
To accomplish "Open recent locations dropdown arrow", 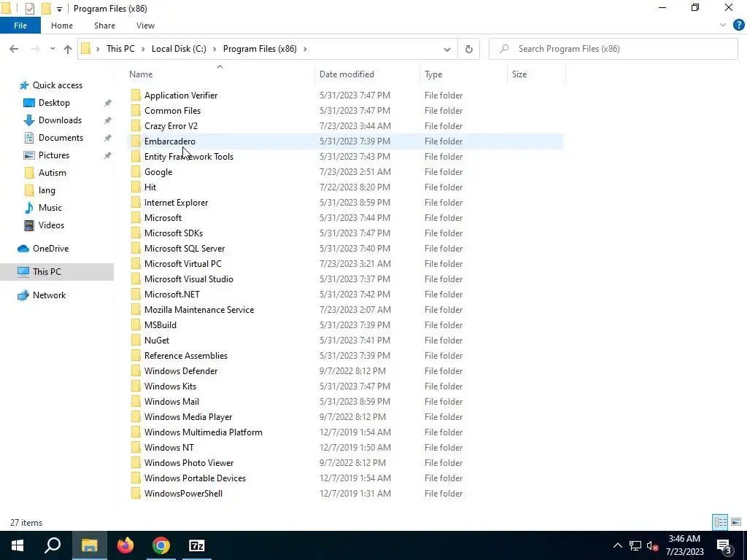I will pyautogui.click(x=53, y=49).
